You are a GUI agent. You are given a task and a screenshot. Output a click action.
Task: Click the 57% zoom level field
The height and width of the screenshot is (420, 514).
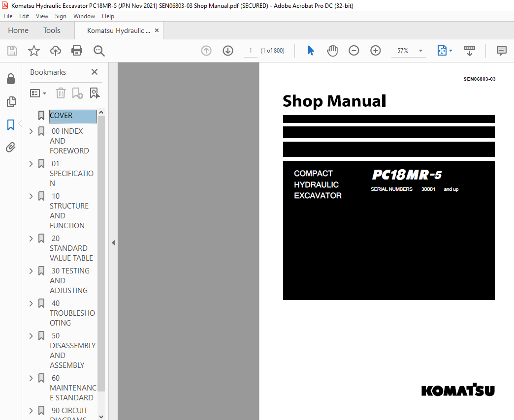pos(403,51)
